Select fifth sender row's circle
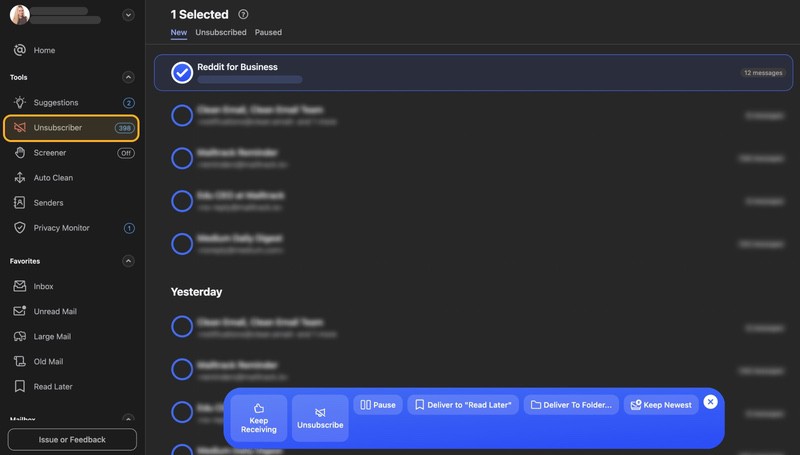 (182, 244)
